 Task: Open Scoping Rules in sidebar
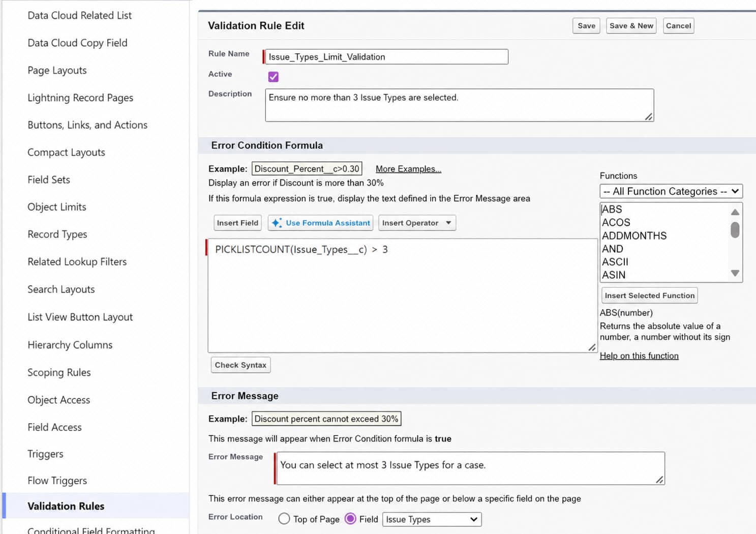[x=59, y=372]
